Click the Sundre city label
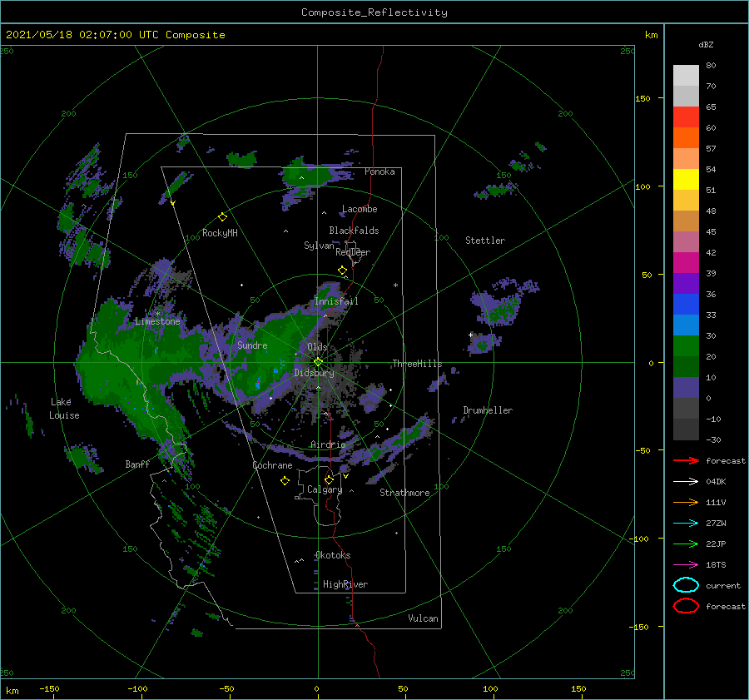The height and width of the screenshot is (700, 749). [252, 345]
